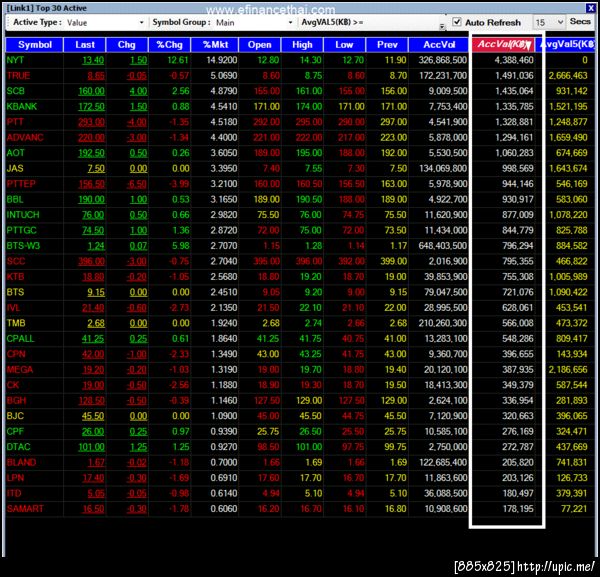Select the NYT symbol row
Viewport: 600px width, 577px height.
300,60
